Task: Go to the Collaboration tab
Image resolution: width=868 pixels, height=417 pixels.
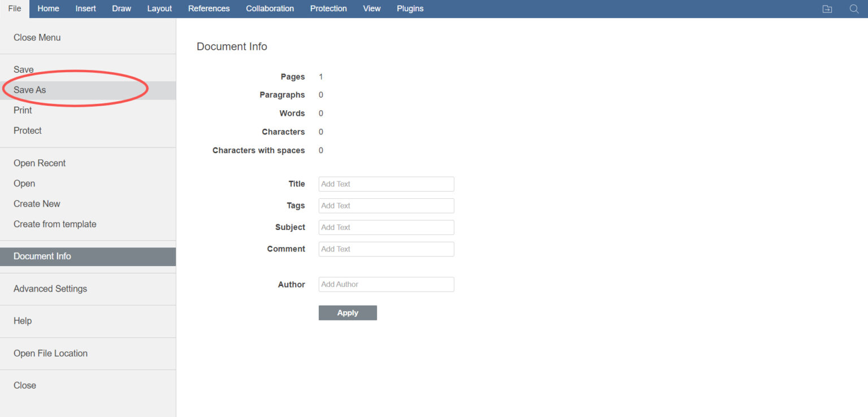Action: click(x=270, y=8)
